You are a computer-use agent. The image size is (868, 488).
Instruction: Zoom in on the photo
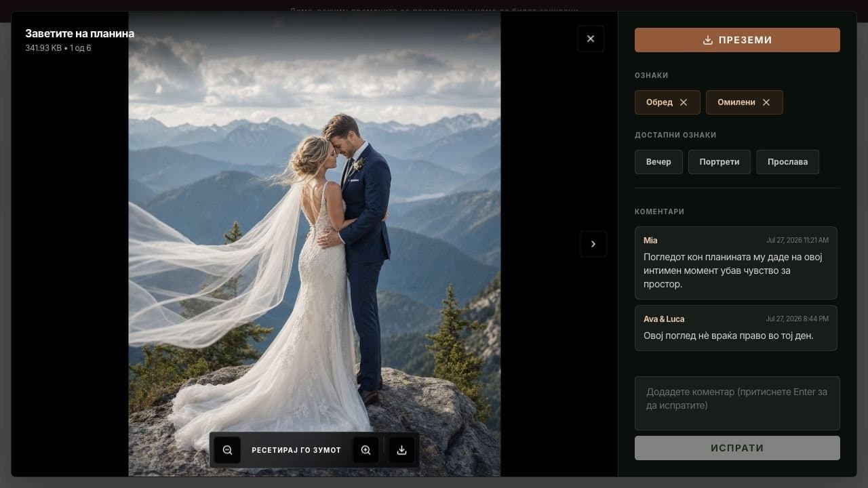[x=366, y=450]
